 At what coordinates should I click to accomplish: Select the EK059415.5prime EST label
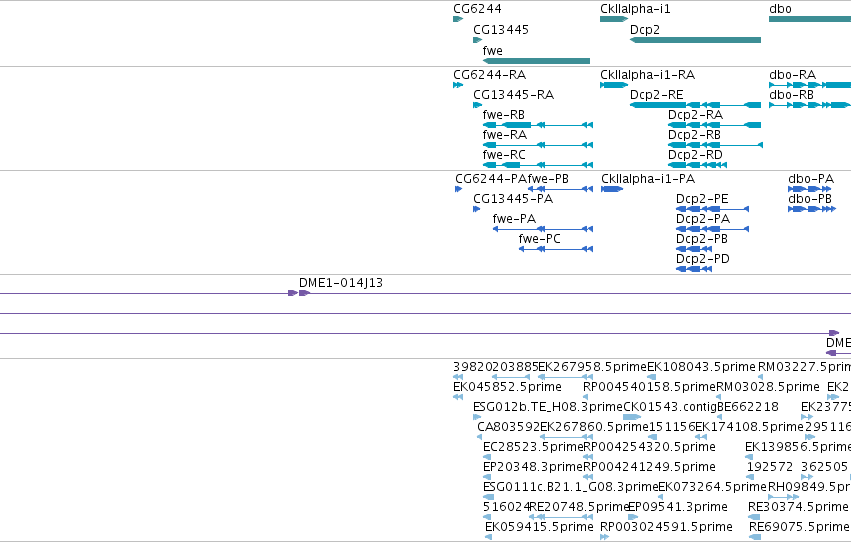click(x=539, y=528)
